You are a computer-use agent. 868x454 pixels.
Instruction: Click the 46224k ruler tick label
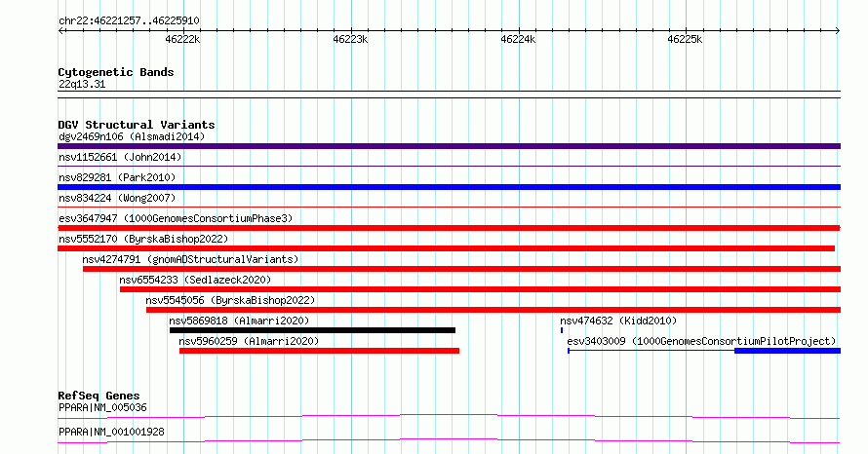(x=518, y=39)
